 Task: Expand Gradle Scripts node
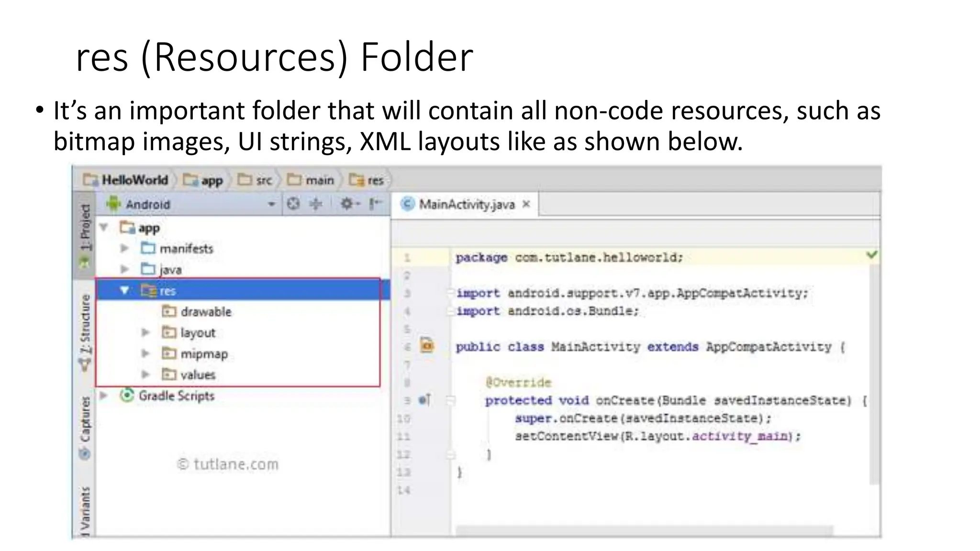pos(104,395)
